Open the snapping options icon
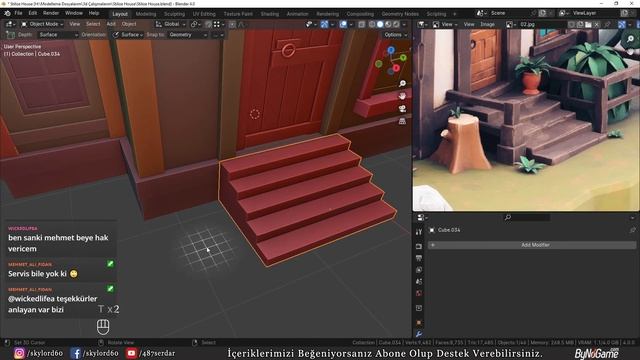 [218, 24]
